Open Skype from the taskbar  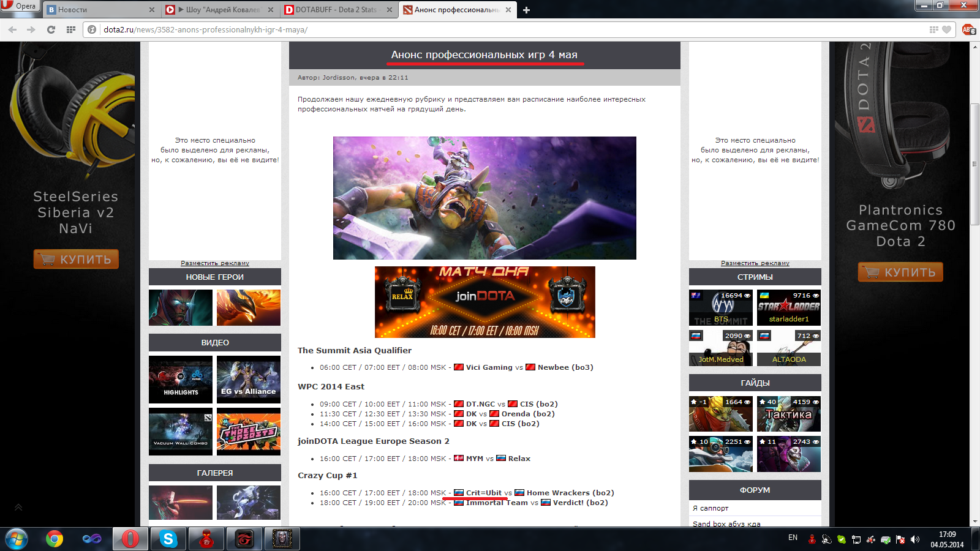pyautogui.click(x=168, y=539)
